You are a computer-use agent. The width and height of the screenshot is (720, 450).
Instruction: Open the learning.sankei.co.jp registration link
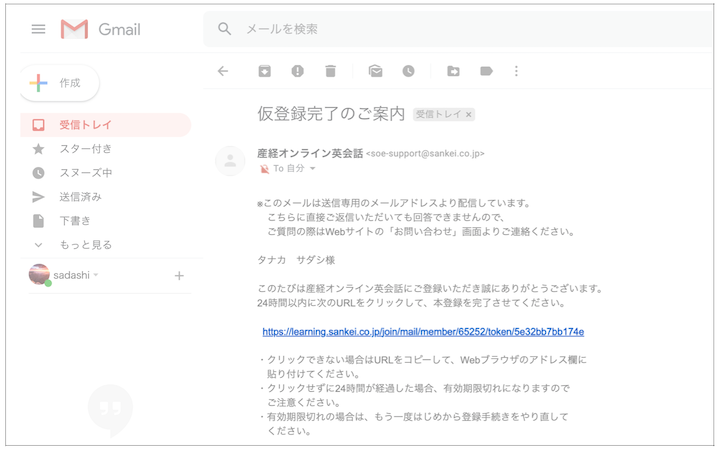(x=423, y=332)
